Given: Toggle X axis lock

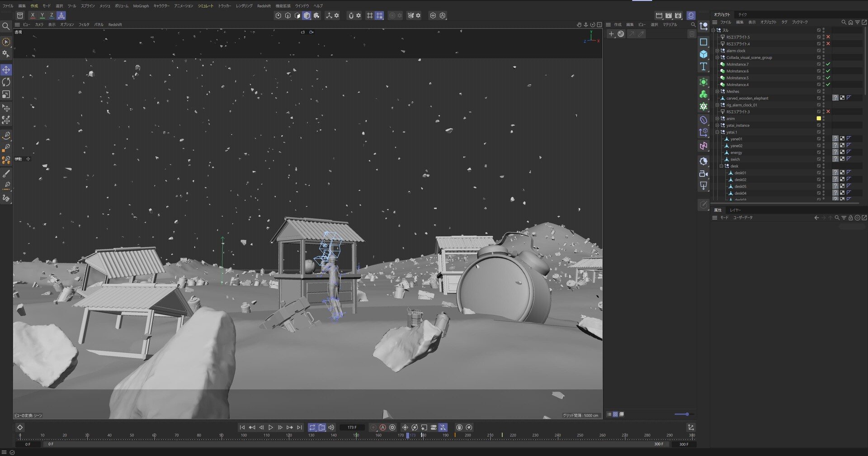Looking at the screenshot, I should coord(33,15).
